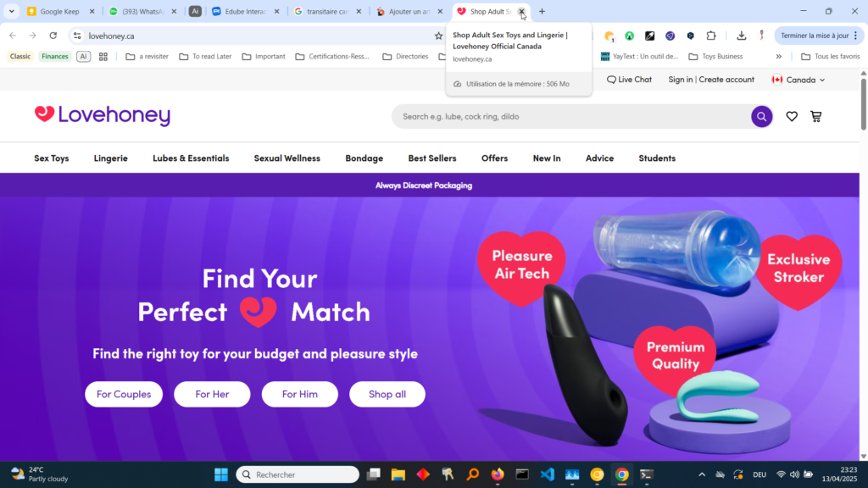
Task: Open the browser extensions puzzle icon
Action: (711, 36)
